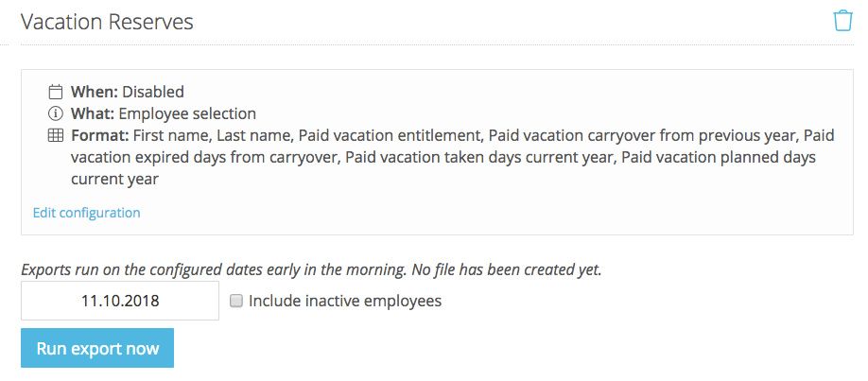The image size is (868, 381).
Task: Focus the 11.10.2018 date field
Action: point(120,301)
